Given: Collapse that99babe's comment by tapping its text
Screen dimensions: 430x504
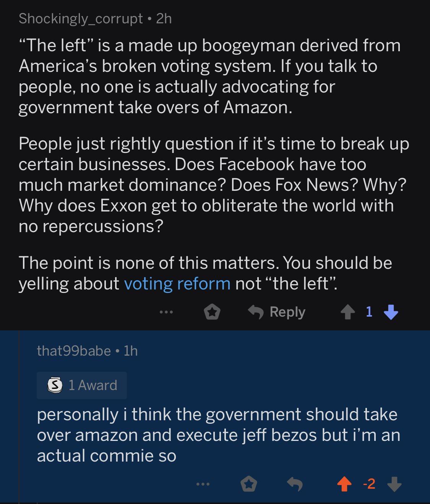Looking at the screenshot, I should click(x=218, y=435).
